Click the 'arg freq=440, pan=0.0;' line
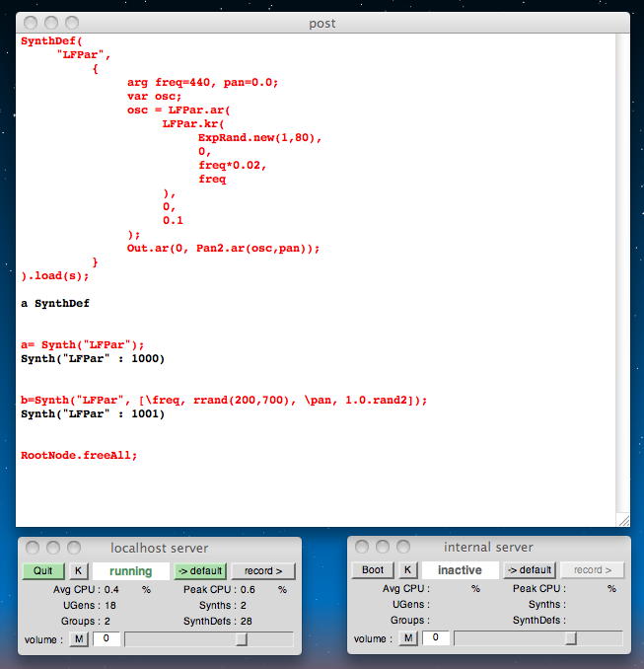644x669 pixels. click(202, 82)
